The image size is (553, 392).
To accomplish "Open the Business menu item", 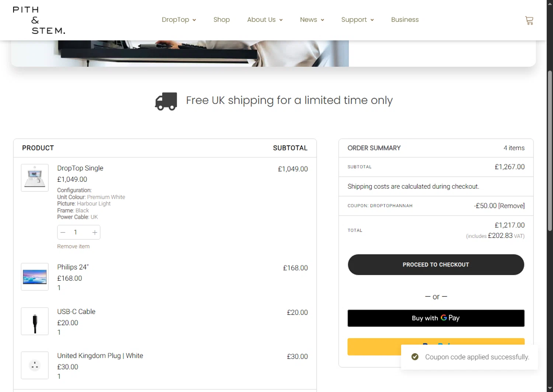I will coord(405,20).
